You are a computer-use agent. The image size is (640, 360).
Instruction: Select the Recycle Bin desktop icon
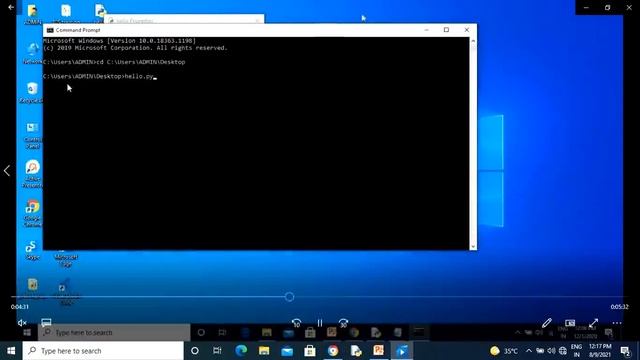(32, 92)
